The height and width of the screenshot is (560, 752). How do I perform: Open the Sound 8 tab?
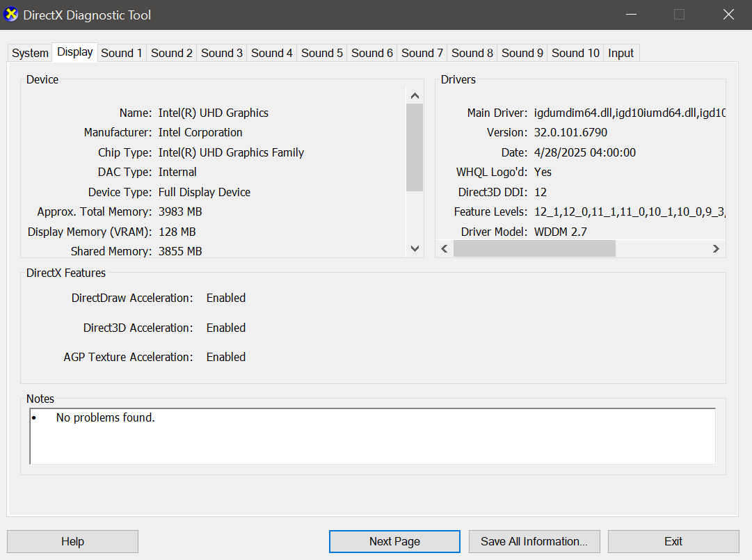point(472,54)
